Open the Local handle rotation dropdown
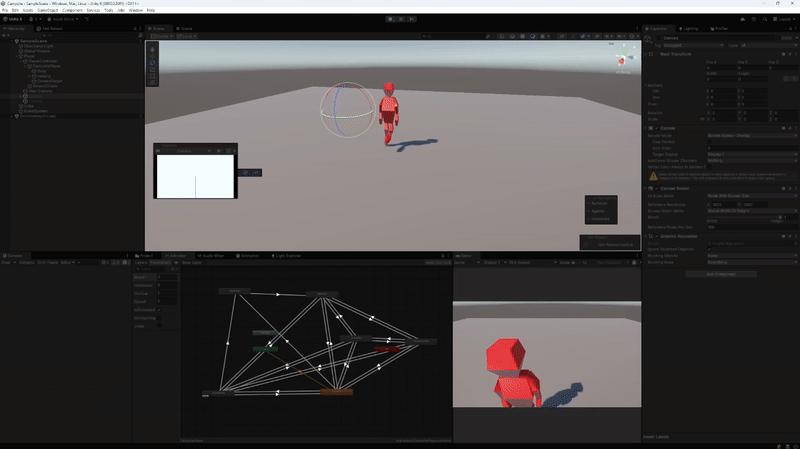 187,36
